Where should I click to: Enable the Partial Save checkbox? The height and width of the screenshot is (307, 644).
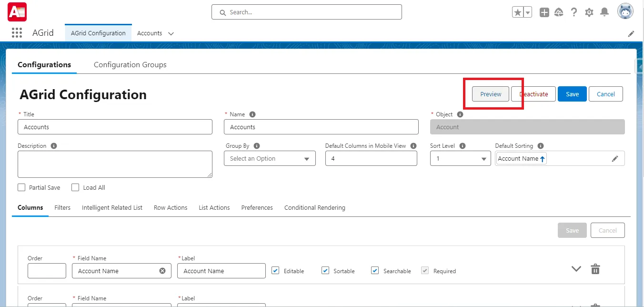coord(21,187)
